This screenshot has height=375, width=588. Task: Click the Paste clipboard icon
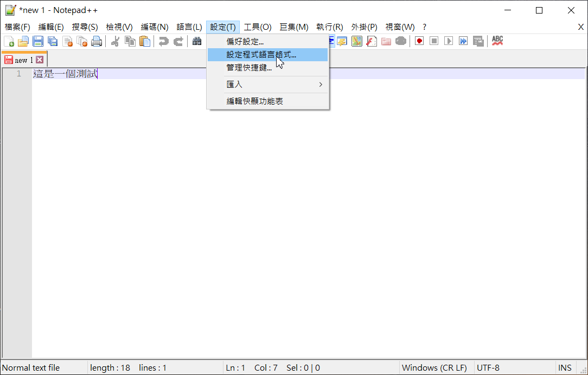(144, 41)
